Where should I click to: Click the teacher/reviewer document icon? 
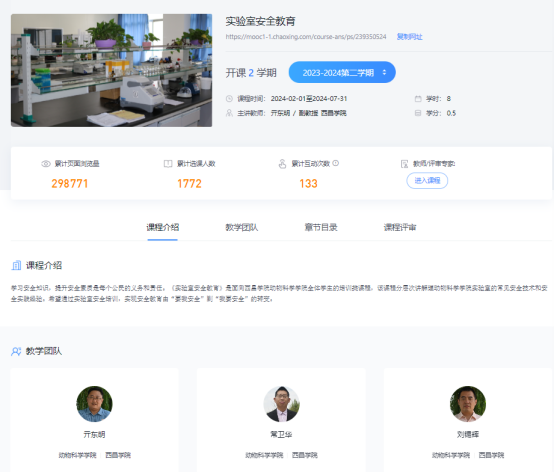[x=405, y=164]
